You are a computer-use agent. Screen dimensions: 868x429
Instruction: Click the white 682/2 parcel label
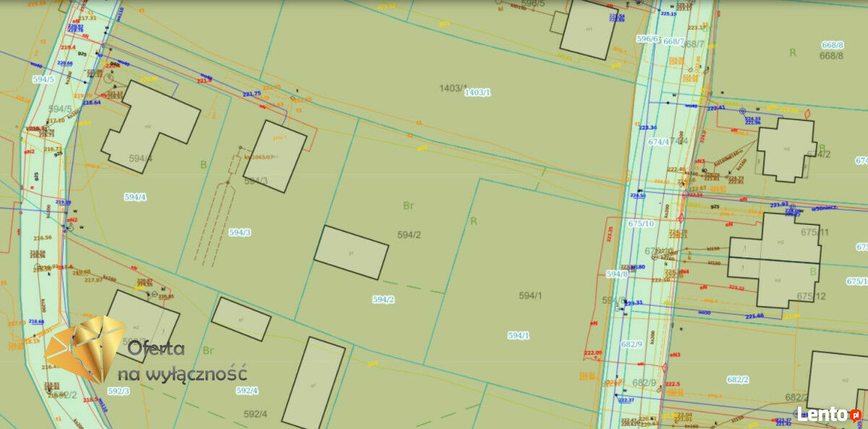[738, 380]
